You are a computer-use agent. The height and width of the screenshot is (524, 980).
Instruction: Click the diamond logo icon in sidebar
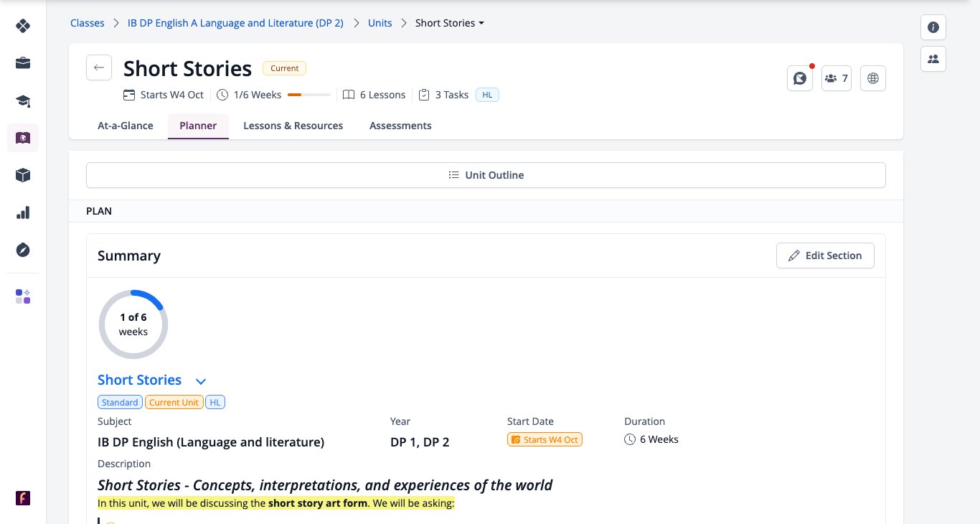(23, 26)
